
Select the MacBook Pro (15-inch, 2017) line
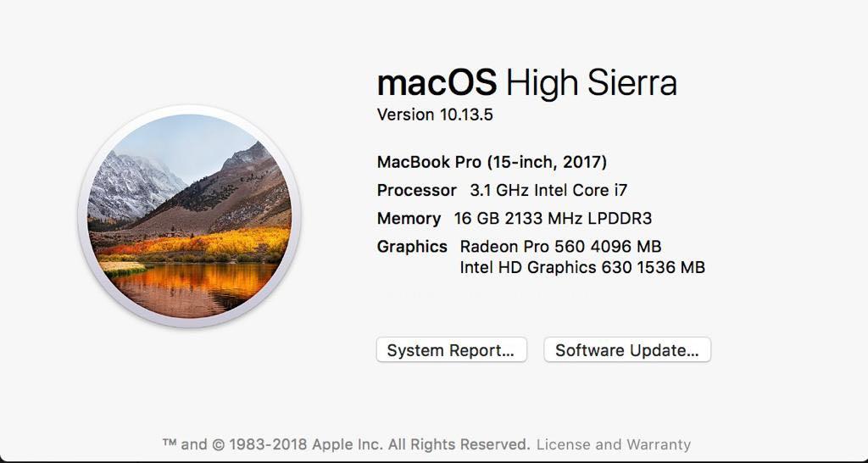(x=492, y=162)
